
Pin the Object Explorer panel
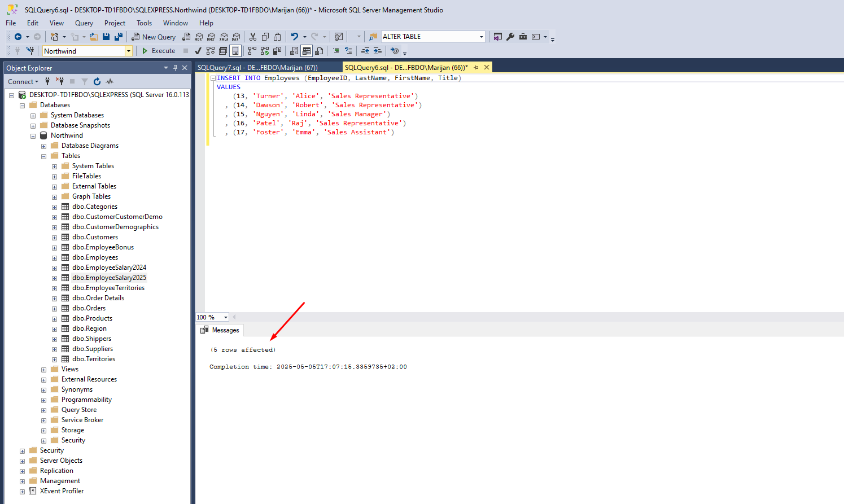[175, 68]
